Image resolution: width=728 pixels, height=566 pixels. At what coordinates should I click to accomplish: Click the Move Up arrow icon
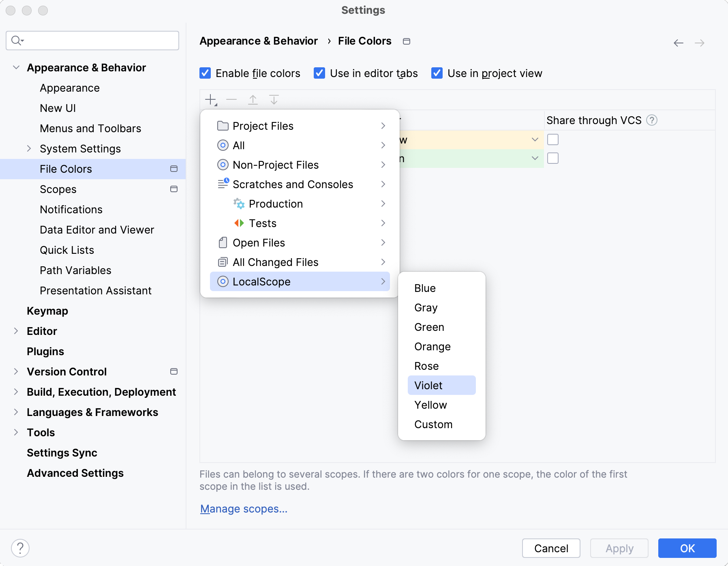253,100
